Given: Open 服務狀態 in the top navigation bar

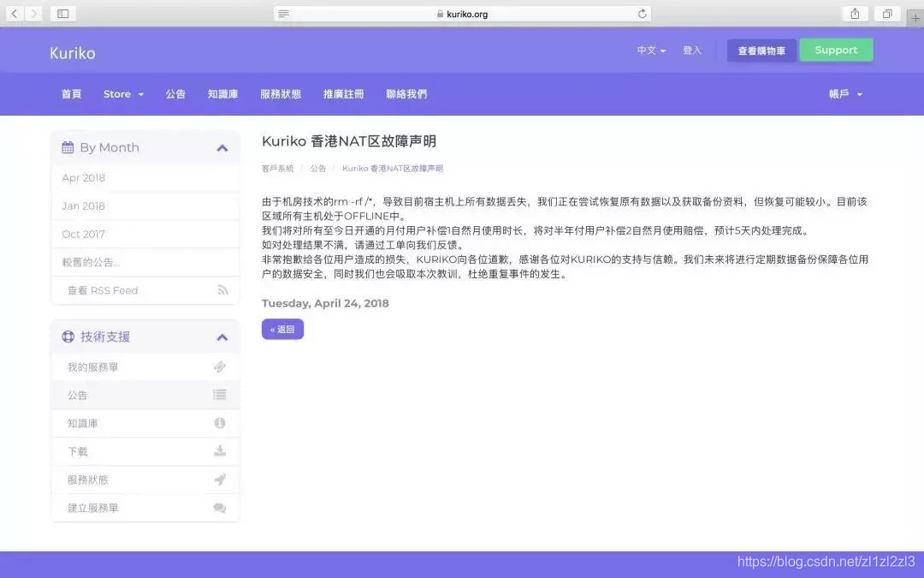Looking at the screenshot, I should (281, 94).
